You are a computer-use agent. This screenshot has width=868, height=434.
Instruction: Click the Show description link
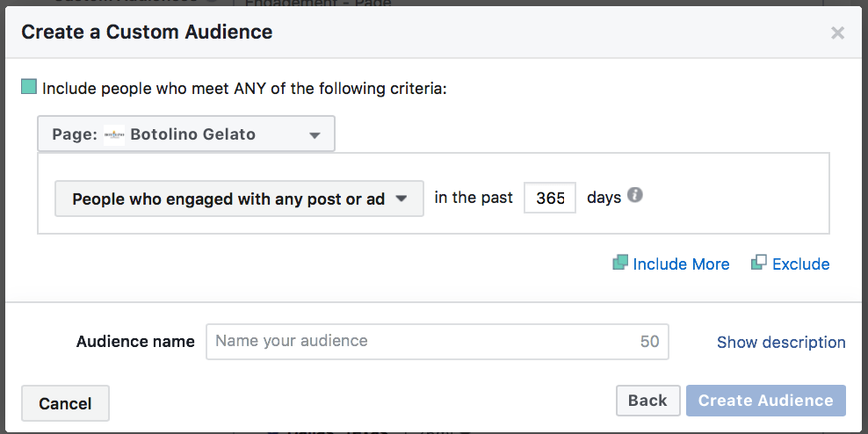[781, 342]
